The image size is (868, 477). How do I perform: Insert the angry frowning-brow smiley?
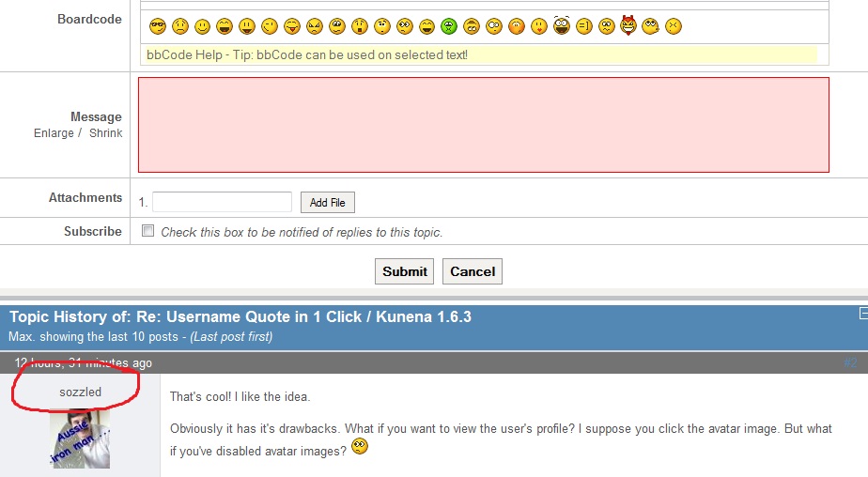pyautogui.click(x=315, y=26)
